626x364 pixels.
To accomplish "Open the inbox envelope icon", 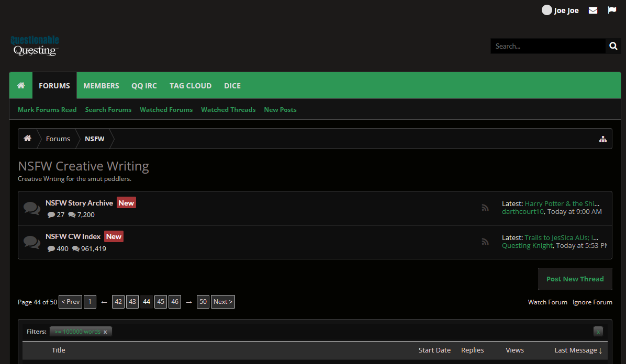I will (593, 10).
